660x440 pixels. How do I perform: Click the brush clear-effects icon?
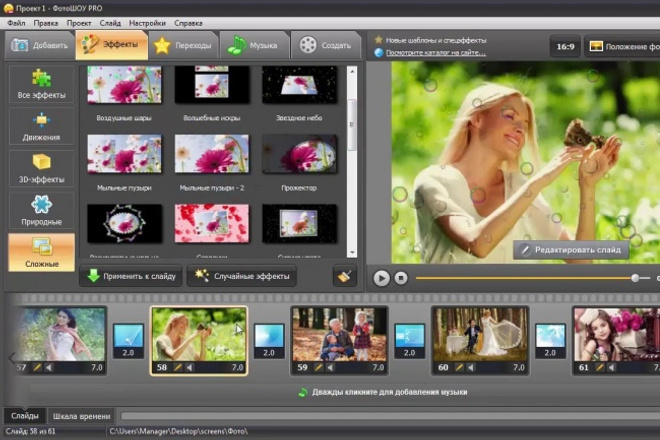click(344, 276)
